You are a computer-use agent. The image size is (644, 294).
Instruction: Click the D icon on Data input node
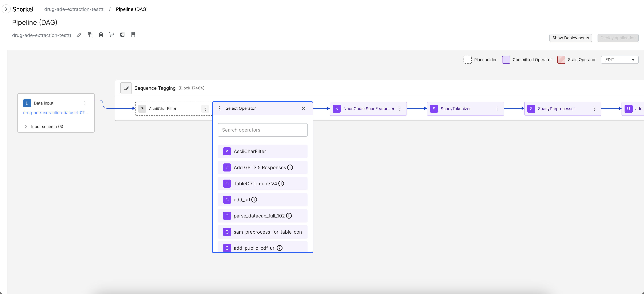(x=27, y=103)
